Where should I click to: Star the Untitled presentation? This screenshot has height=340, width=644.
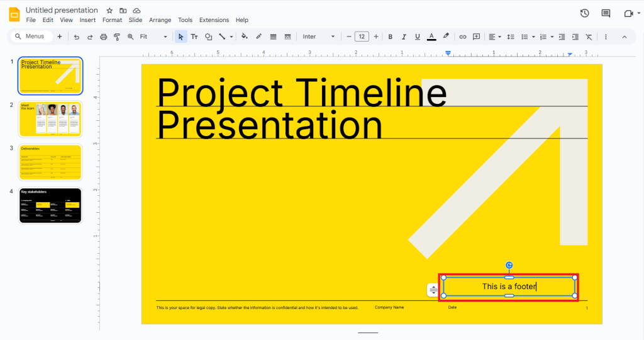click(109, 11)
